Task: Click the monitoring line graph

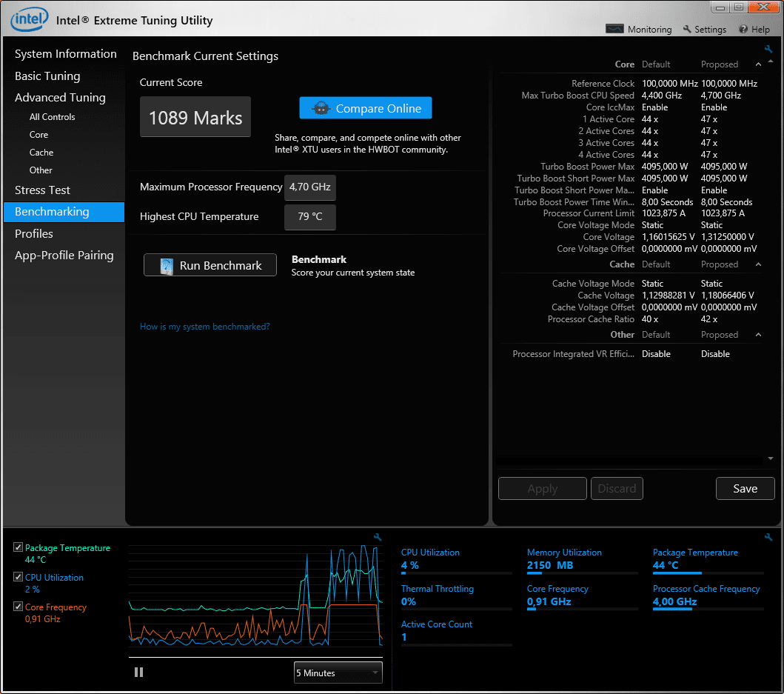Action: click(255, 598)
